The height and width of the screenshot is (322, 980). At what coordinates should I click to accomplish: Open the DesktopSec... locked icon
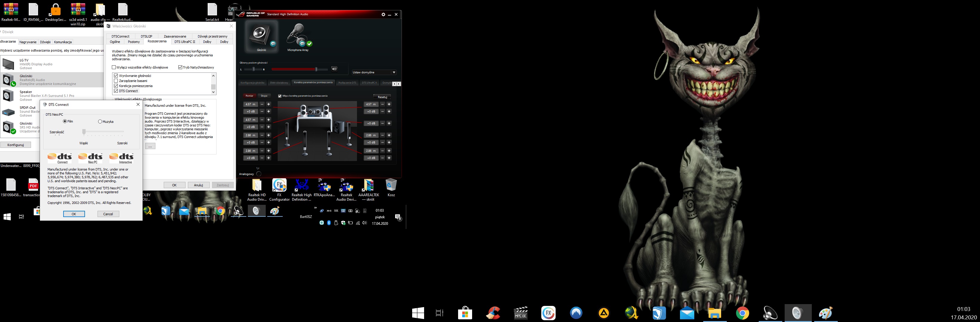coord(55,12)
